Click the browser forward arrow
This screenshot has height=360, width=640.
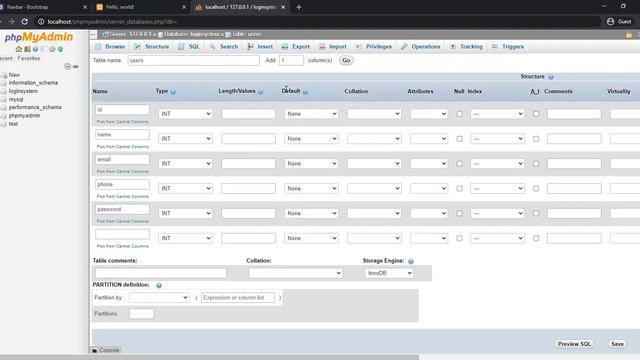point(11,22)
